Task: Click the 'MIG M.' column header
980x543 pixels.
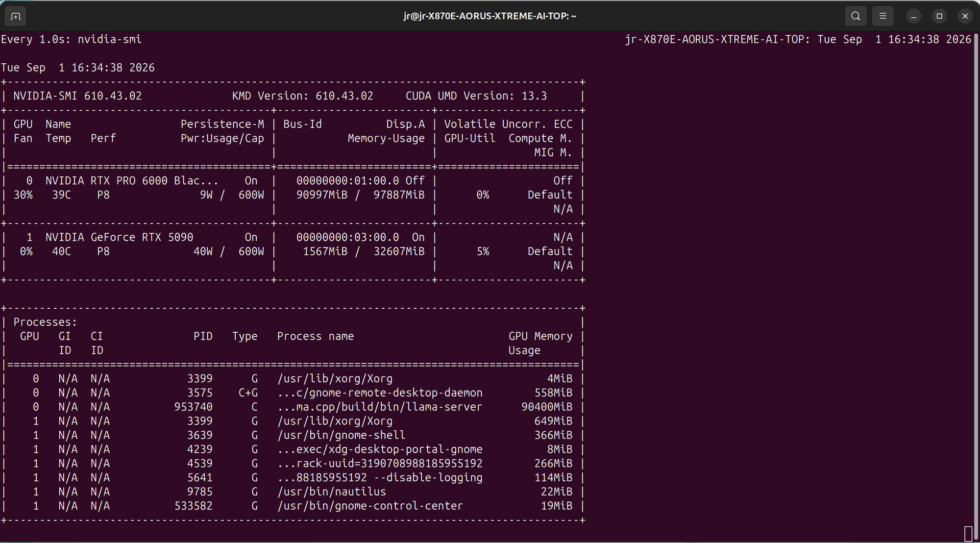Action: click(x=553, y=153)
